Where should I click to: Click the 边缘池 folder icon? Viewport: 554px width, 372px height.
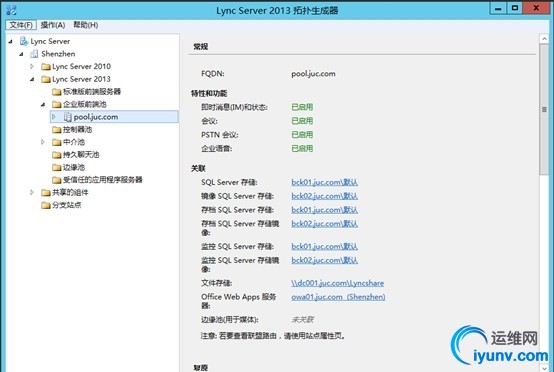(57, 167)
